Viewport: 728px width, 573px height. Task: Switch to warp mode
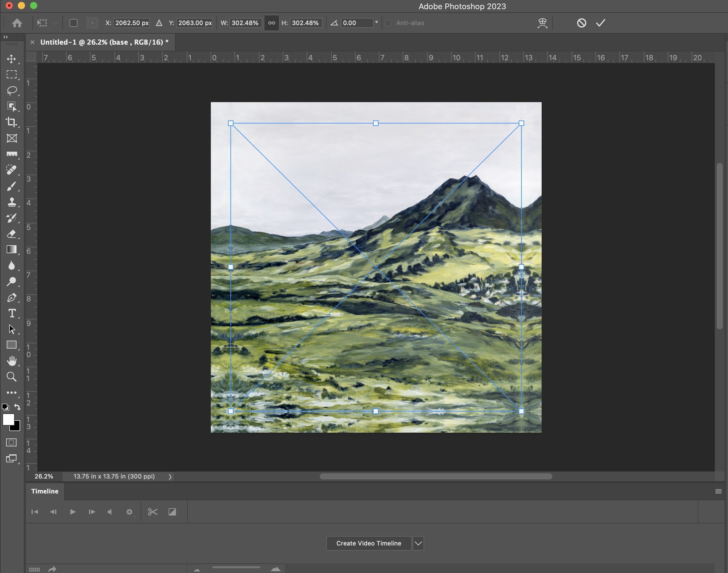pos(542,23)
